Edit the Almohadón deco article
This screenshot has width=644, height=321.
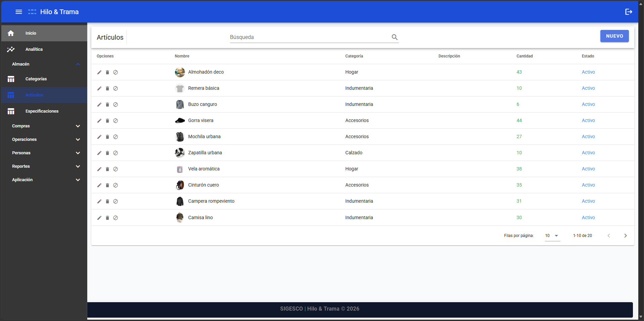99,72
